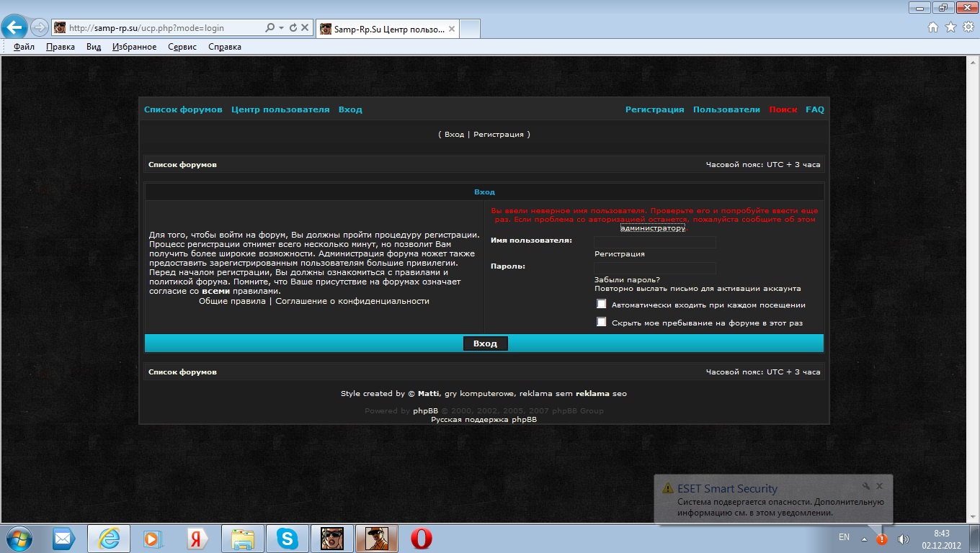Viewport: 980px width, 553px height.
Task: Open Skype from the taskbar
Action: point(287,539)
